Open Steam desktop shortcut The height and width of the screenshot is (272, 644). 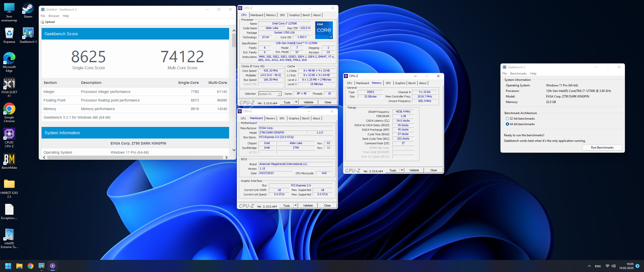(x=28, y=11)
